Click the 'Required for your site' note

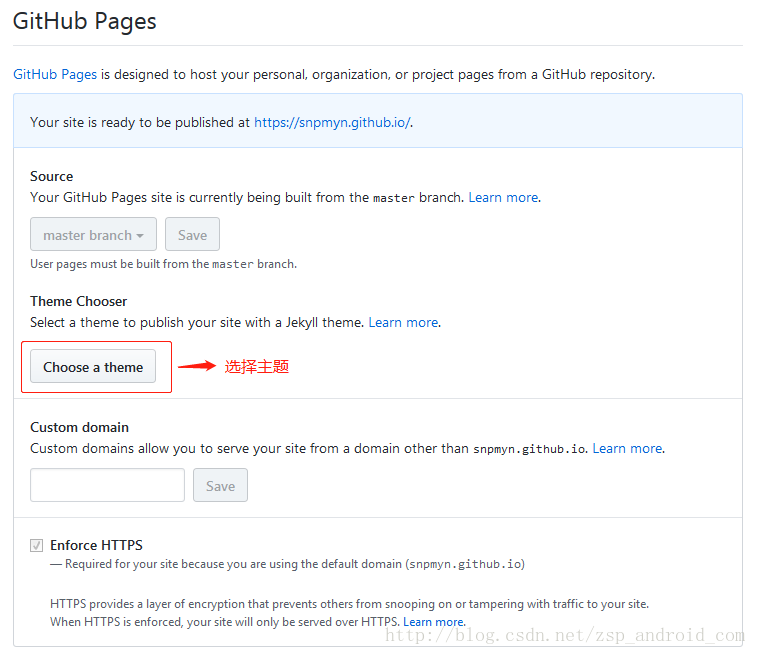coord(288,564)
